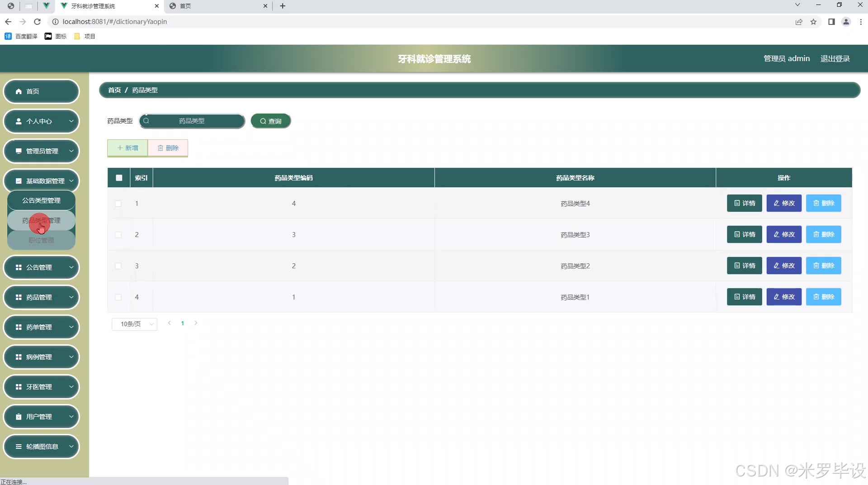View 详情 for 药品类型2
Screen dimensions: 868x485
(x=744, y=266)
